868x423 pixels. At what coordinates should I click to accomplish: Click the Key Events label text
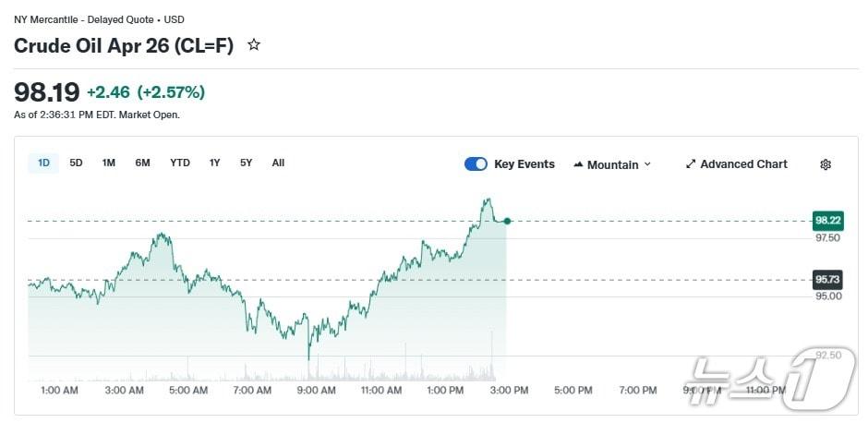tap(524, 164)
